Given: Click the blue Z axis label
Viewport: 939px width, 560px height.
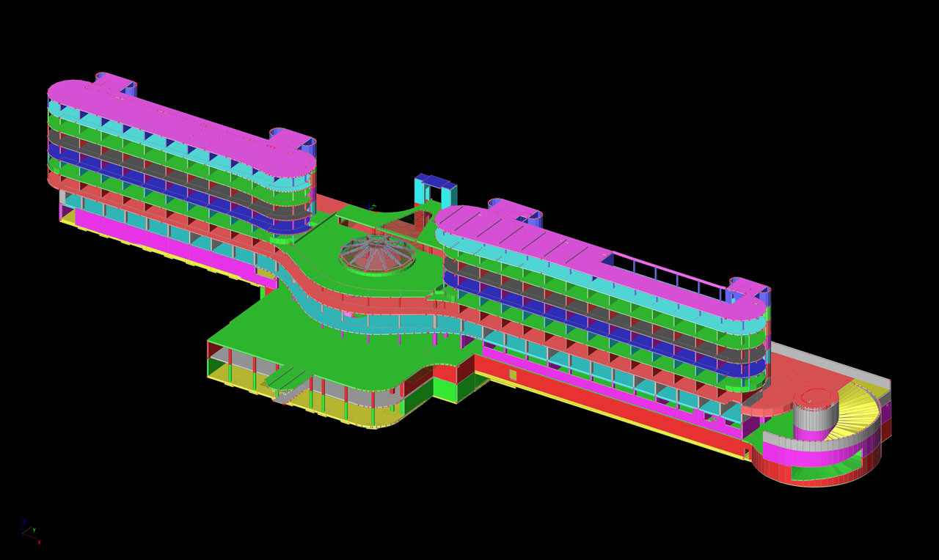Looking at the screenshot, I should click(x=25, y=521).
